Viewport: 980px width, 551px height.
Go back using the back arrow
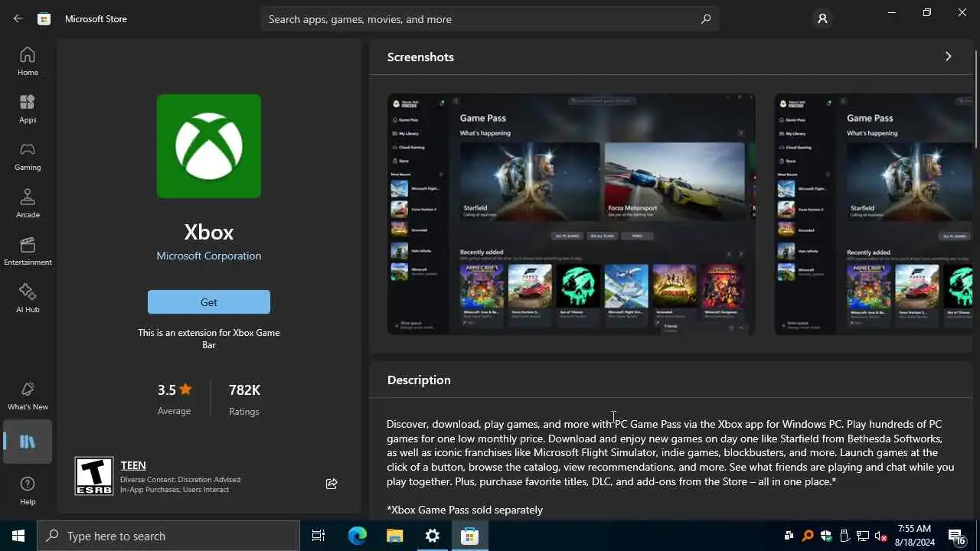click(x=18, y=18)
